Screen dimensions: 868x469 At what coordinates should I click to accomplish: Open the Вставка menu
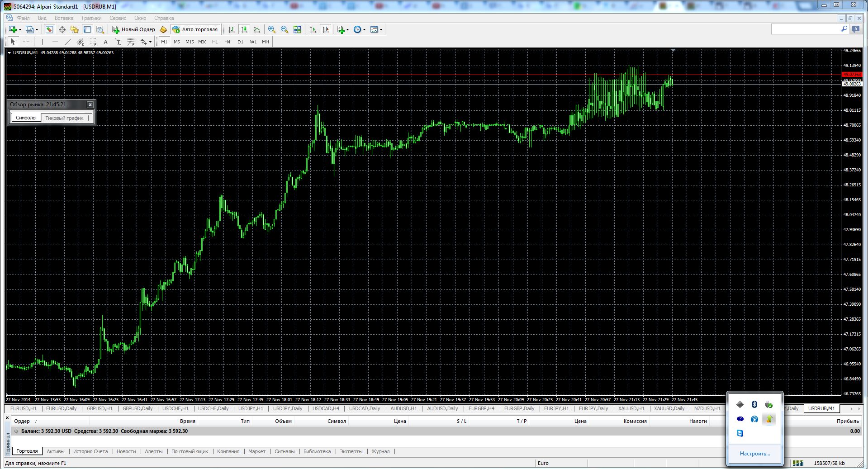tap(64, 18)
